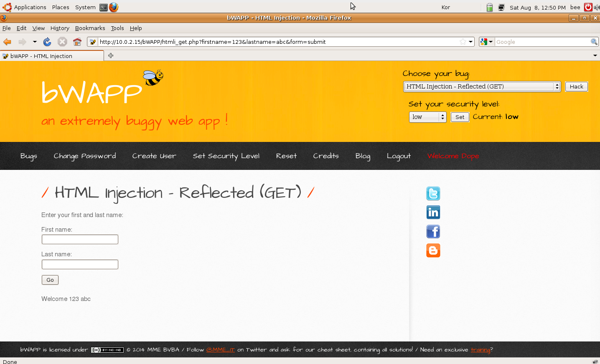
Task: Click the Google search box
Action: tap(542, 42)
